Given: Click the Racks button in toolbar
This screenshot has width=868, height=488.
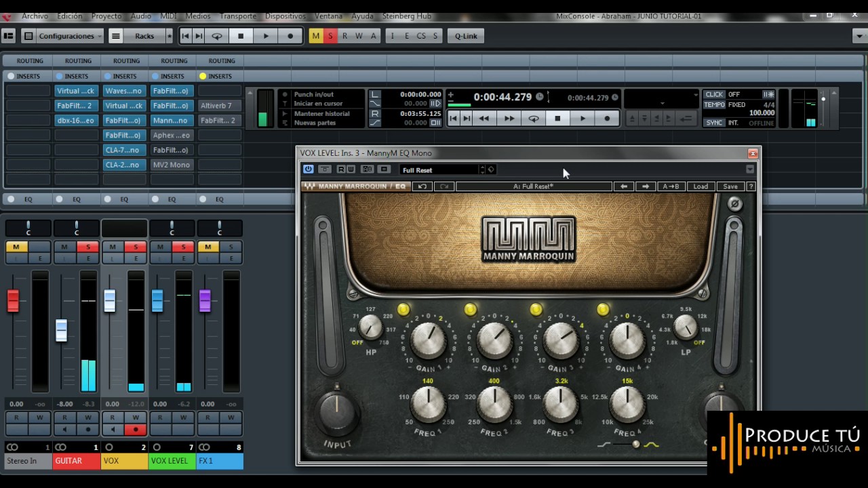Looking at the screenshot, I should click(x=144, y=36).
